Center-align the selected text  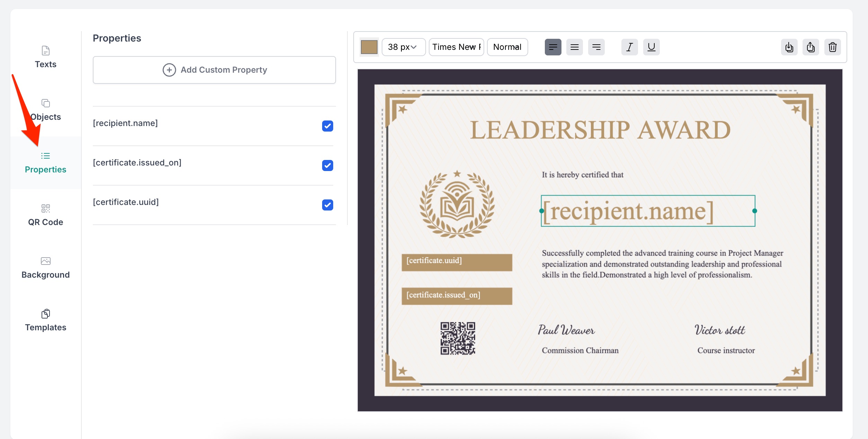(574, 47)
